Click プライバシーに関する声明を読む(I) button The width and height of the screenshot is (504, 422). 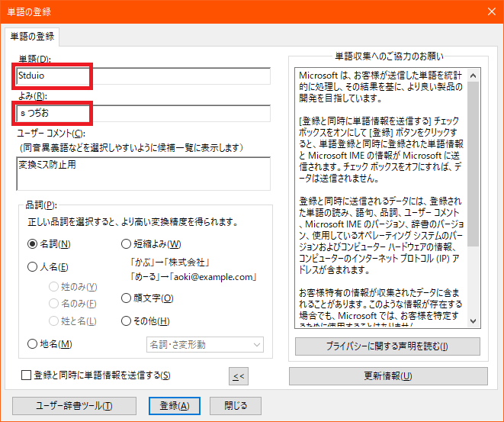387,346
